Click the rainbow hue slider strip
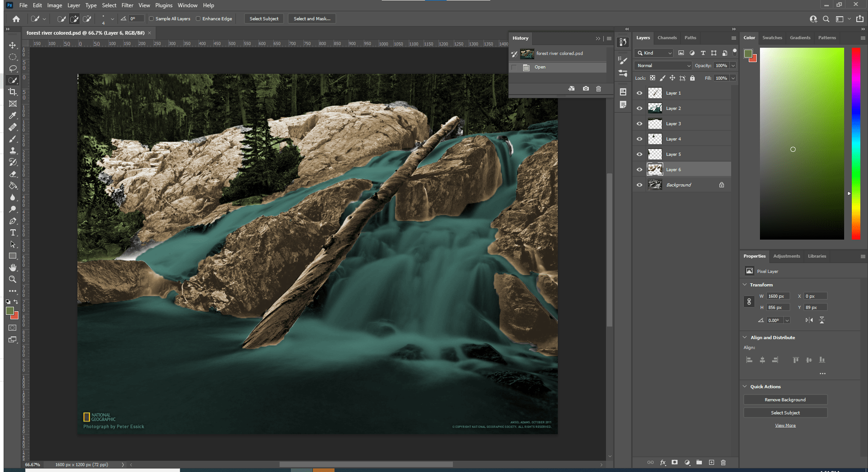The image size is (868, 472). [855, 143]
